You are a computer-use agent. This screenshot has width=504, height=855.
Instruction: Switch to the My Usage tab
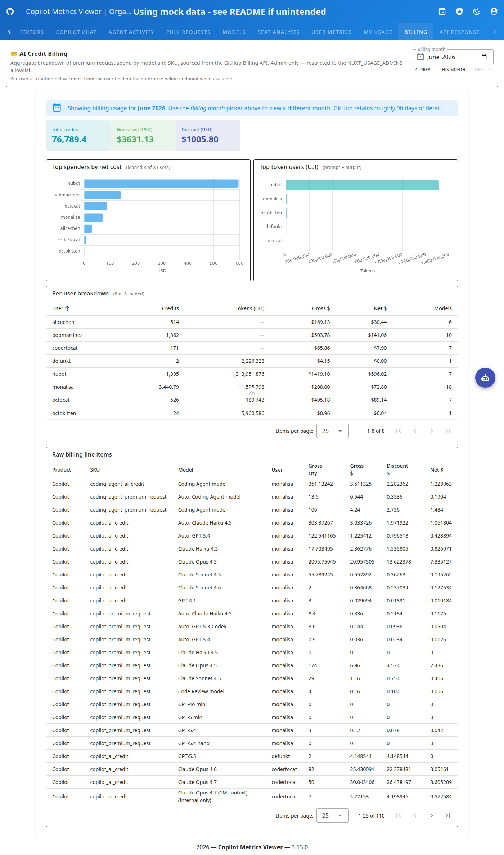[378, 32]
